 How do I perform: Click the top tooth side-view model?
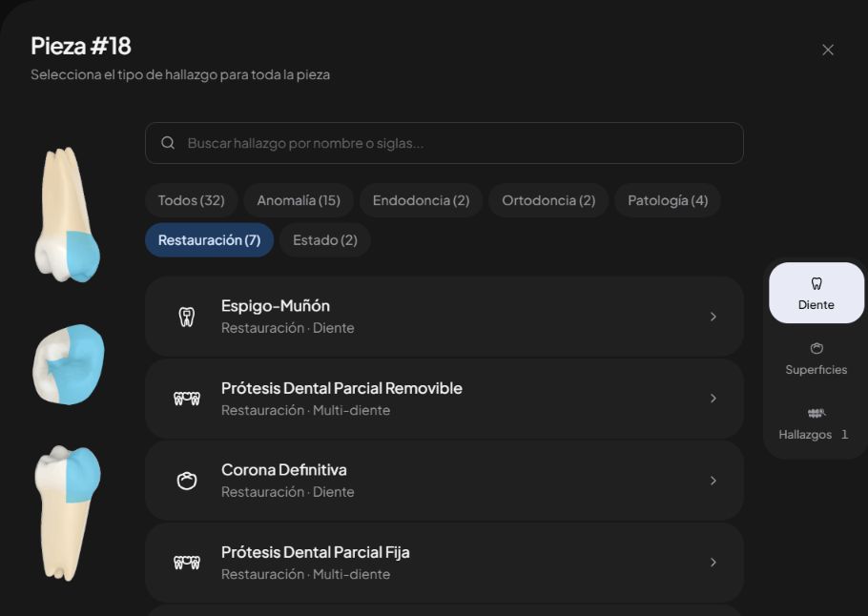click(x=68, y=215)
